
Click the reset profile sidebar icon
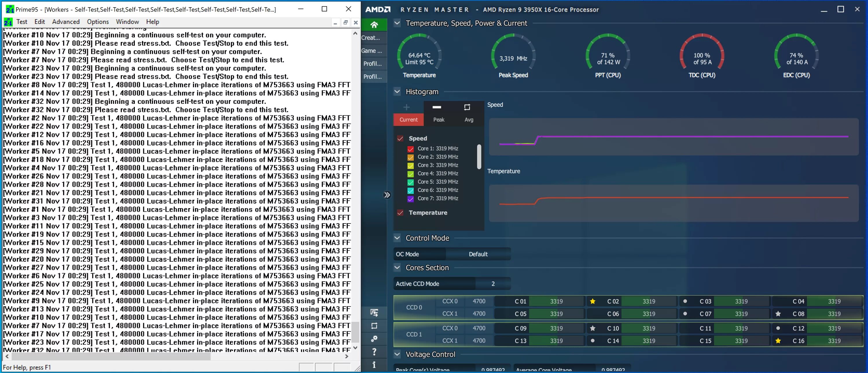click(374, 326)
